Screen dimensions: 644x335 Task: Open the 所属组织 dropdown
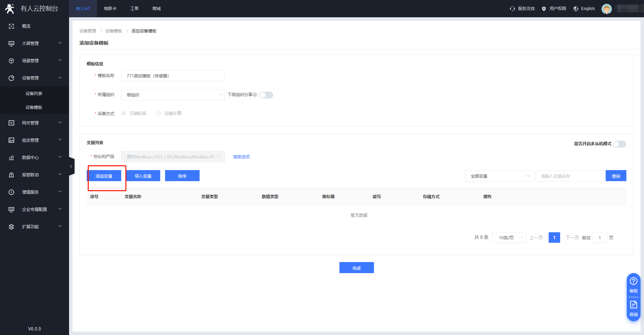[x=173, y=95]
